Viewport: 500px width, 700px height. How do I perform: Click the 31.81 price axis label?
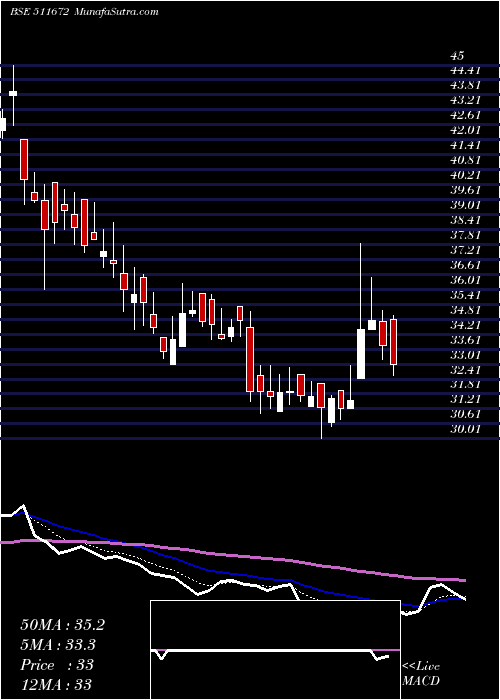(x=465, y=384)
